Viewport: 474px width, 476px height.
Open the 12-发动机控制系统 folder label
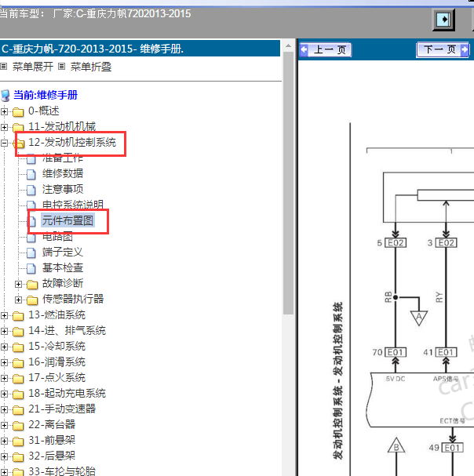click(x=72, y=142)
